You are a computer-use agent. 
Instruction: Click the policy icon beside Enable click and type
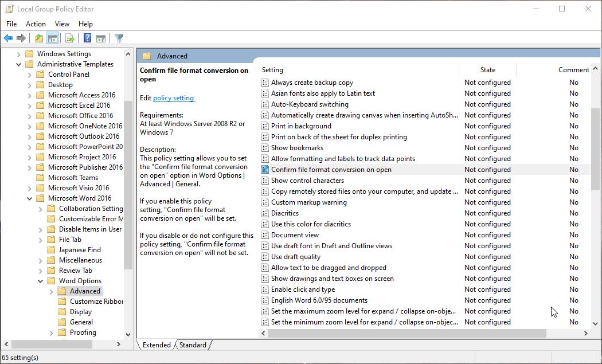[x=265, y=289]
